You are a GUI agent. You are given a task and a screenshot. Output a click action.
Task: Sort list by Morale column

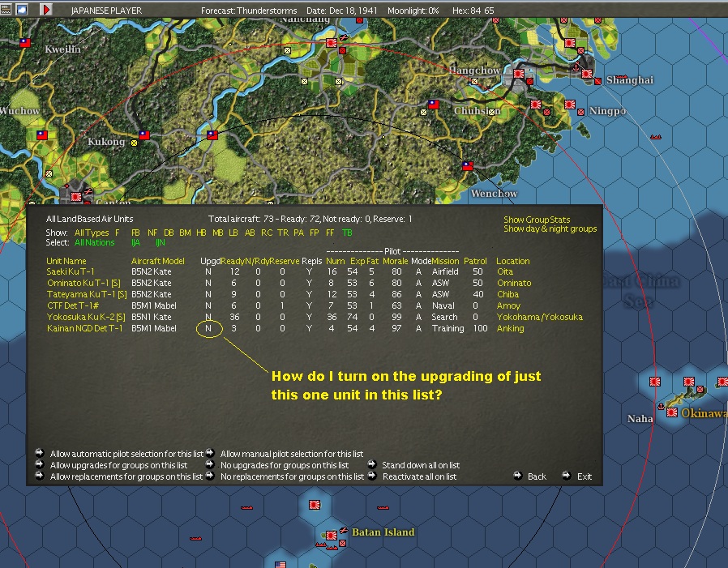coord(395,261)
